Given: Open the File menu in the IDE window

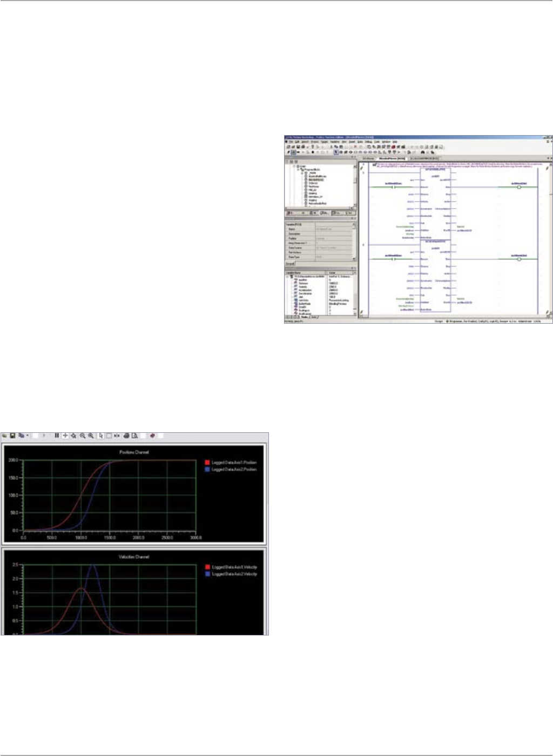Looking at the screenshot, I should [291, 142].
